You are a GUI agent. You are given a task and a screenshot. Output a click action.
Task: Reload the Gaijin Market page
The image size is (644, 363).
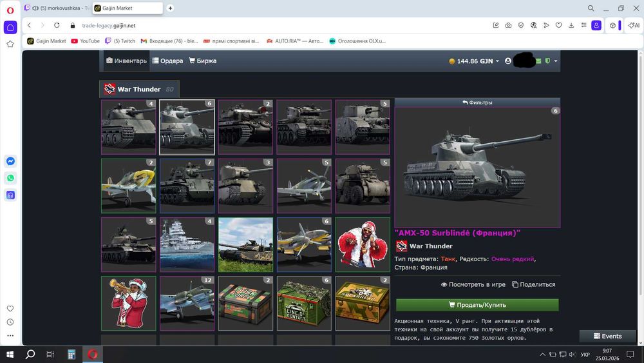tap(57, 26)
